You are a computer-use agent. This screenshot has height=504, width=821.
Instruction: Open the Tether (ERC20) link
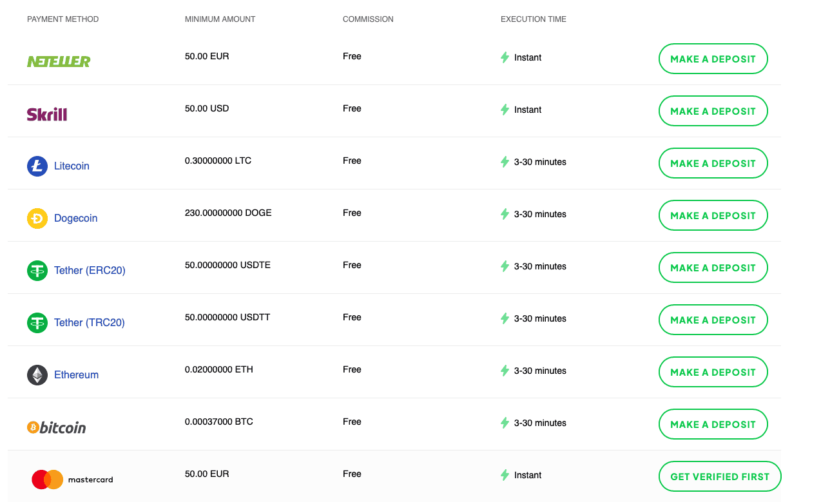pyautogui.click(x=90, y=271)
